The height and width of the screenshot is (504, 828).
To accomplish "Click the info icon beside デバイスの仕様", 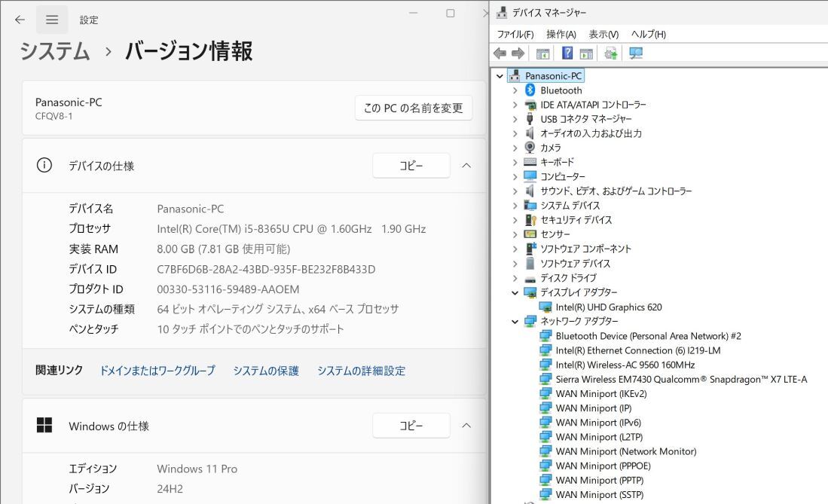I will point(44,165).
